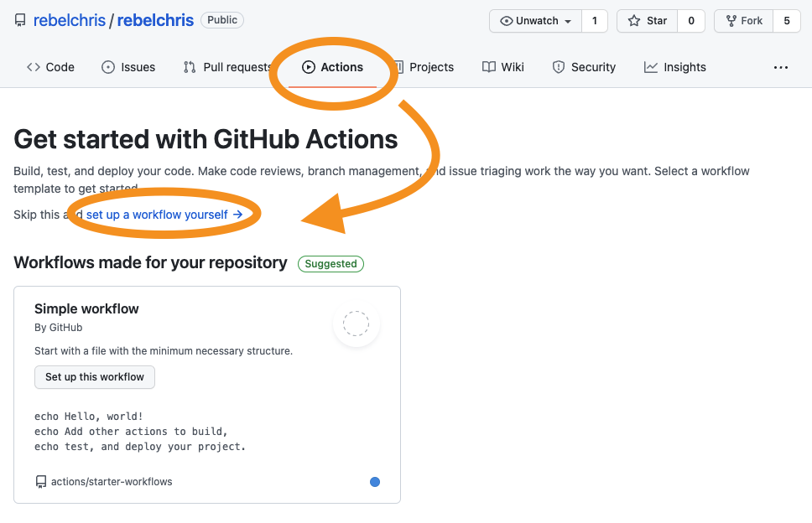Switch to the Issues tab
Image resolution: width=812 pixels, height=523 pixels.
[128, 67]
